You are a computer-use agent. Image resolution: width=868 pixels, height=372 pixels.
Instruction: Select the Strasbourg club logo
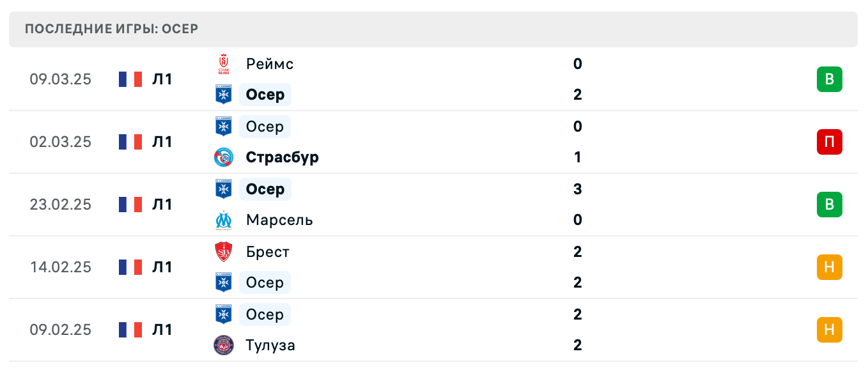click(223, 157)
